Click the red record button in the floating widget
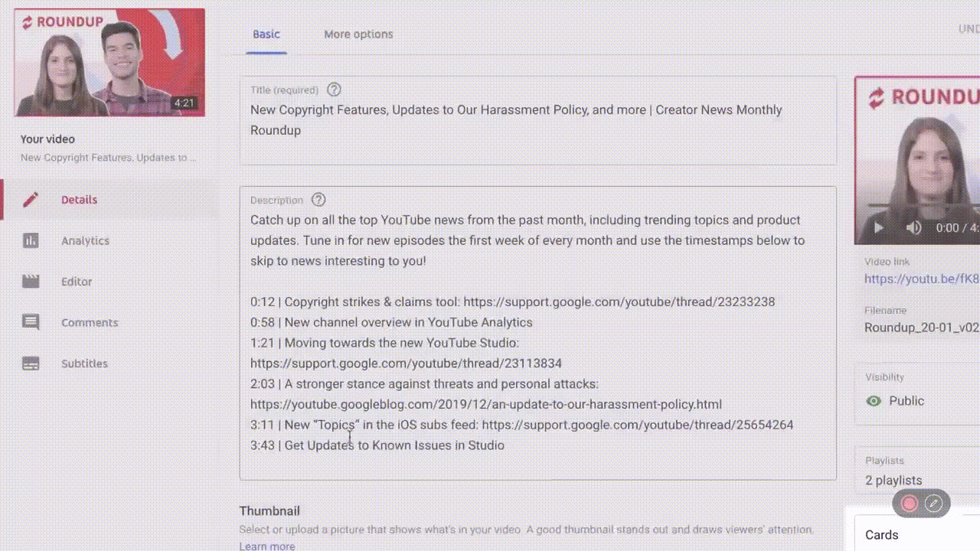Screen dimensions: 980x551 tap(910, 503)
